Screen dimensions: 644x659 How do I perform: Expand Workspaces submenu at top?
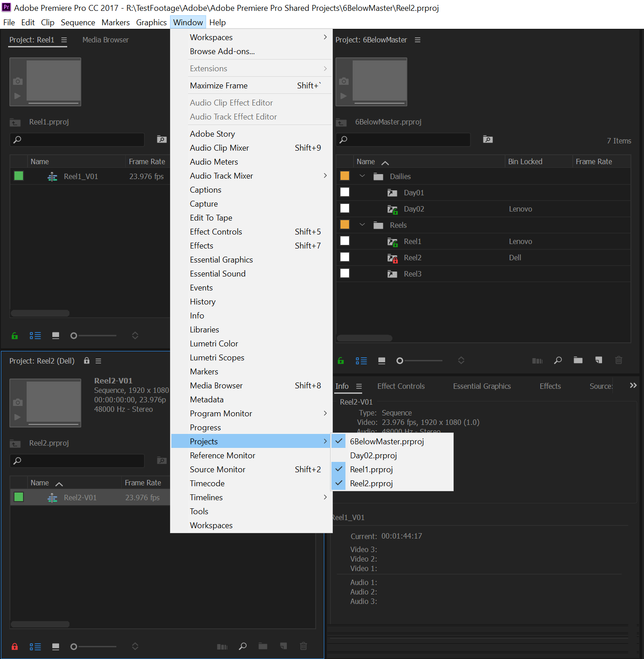click(x=252, y=37)
